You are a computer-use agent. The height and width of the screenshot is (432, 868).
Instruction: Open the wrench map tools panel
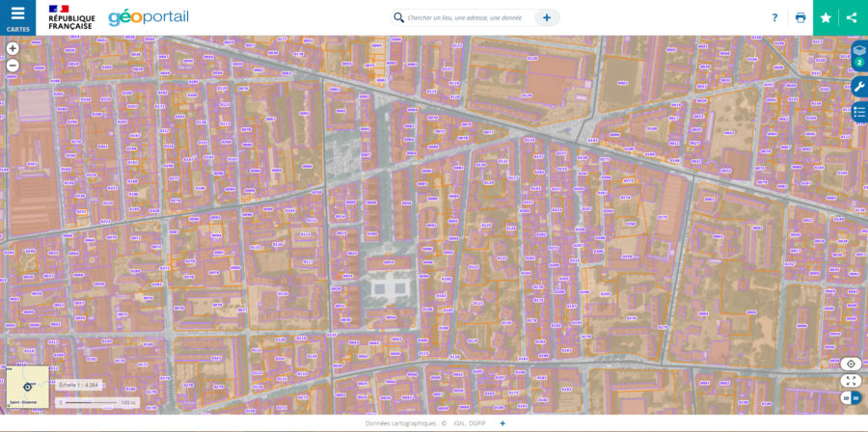pyautogui.click(x=859, y=87)
